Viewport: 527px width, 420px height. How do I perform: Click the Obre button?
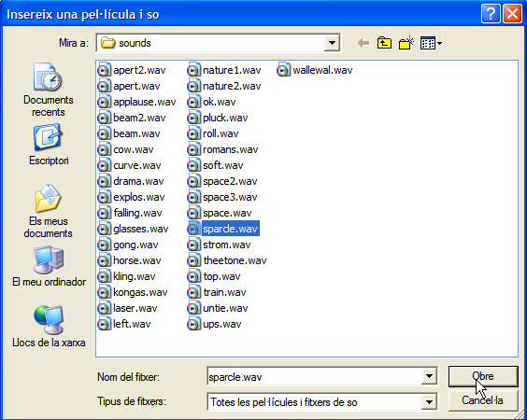pyautogui.click(x=483, y=376)
